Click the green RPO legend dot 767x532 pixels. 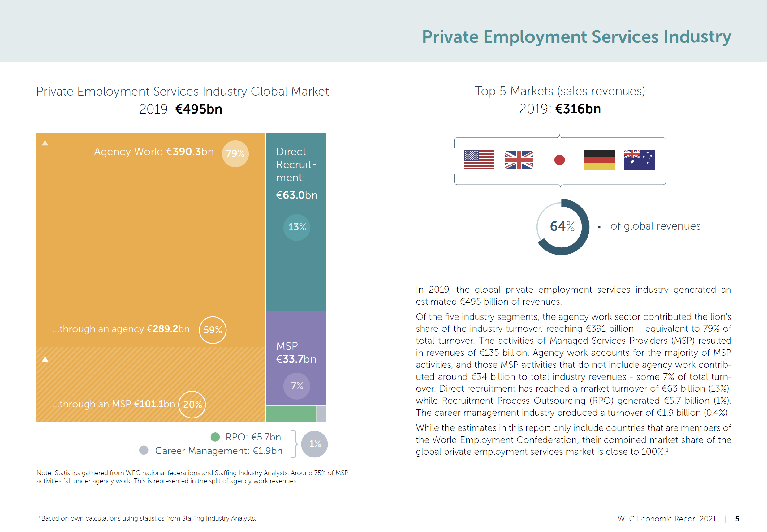pyautogui.click(x=215, y=437)
